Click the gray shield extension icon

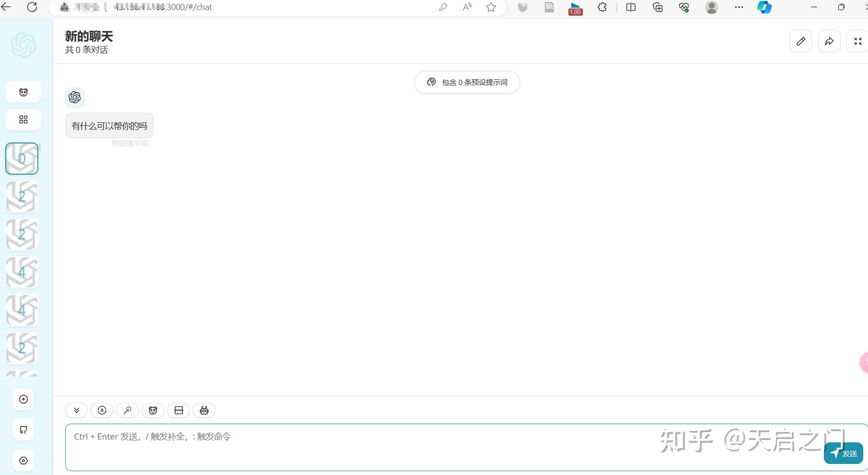pyautogui.click(x=523, y=7)
